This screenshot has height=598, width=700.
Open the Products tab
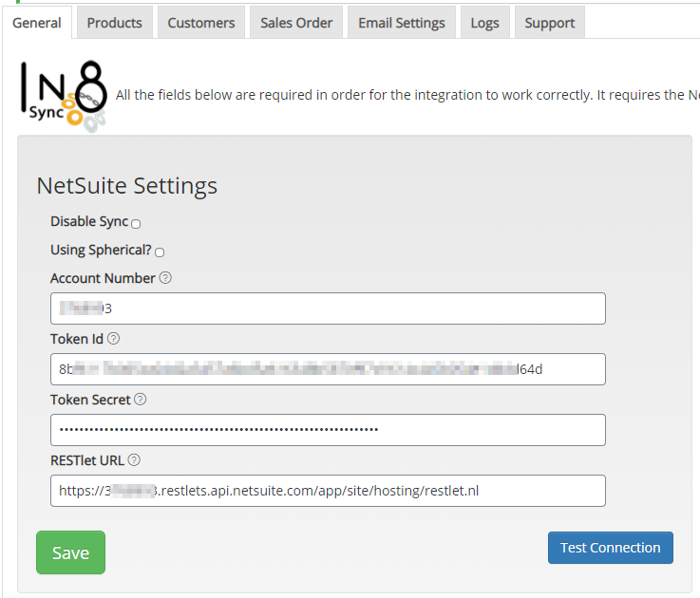tap(114, 23)
